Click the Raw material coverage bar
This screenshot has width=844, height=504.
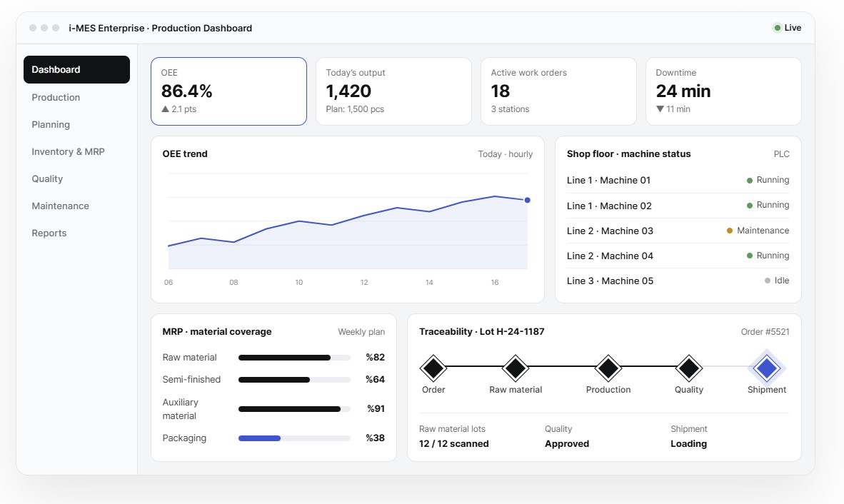294,358
